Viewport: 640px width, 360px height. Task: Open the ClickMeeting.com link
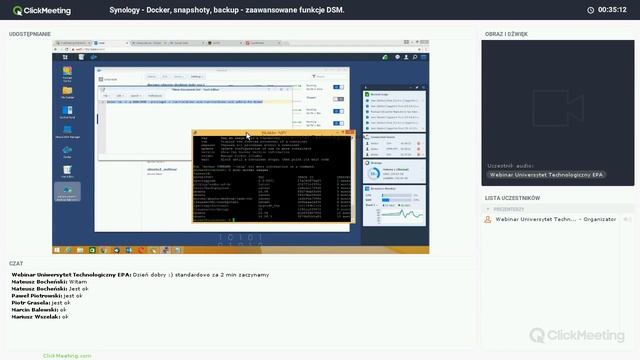point(67,356)
